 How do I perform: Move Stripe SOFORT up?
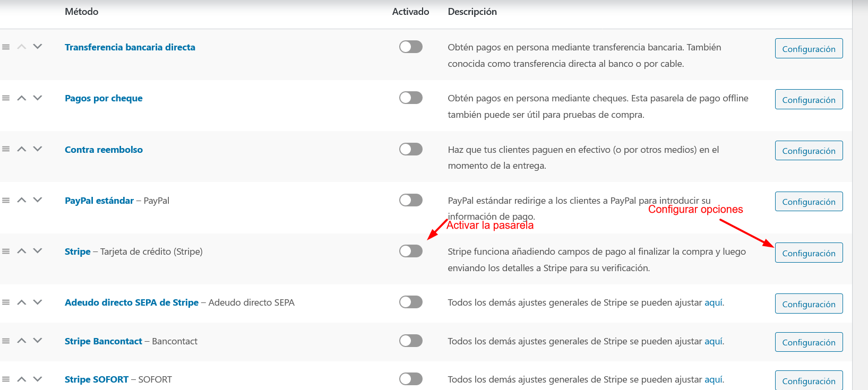pos(22,379)
